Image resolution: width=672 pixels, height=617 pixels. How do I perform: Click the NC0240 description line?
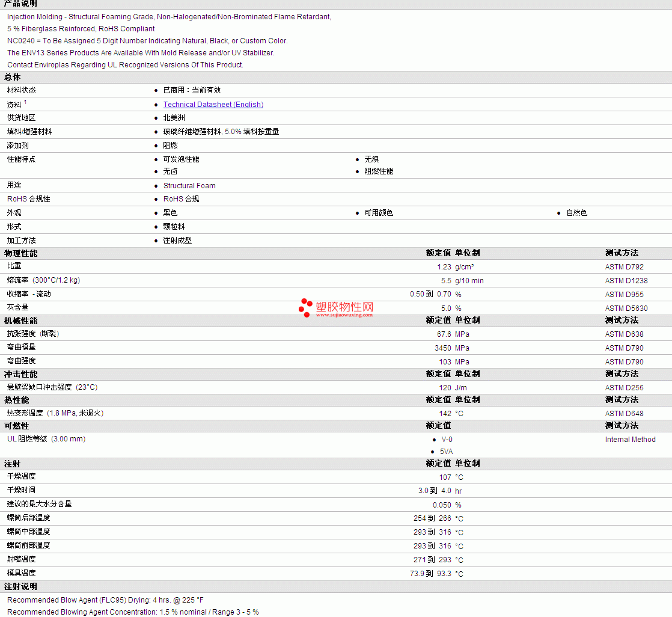point(147,41)
